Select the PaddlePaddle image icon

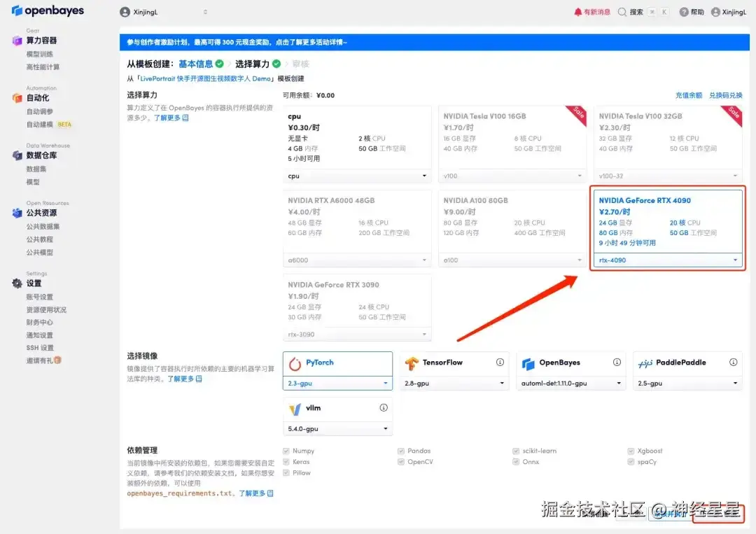645,364
